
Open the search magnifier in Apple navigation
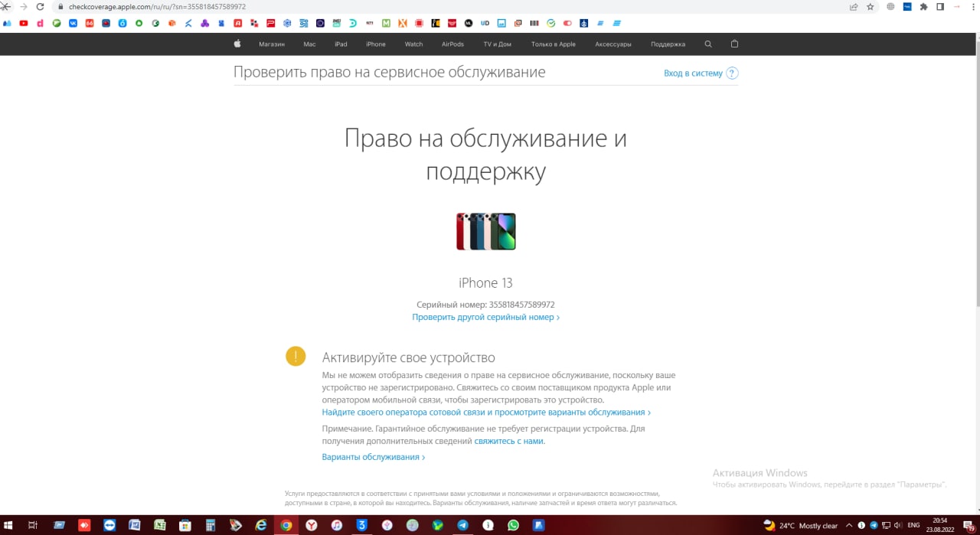(708, 44)
